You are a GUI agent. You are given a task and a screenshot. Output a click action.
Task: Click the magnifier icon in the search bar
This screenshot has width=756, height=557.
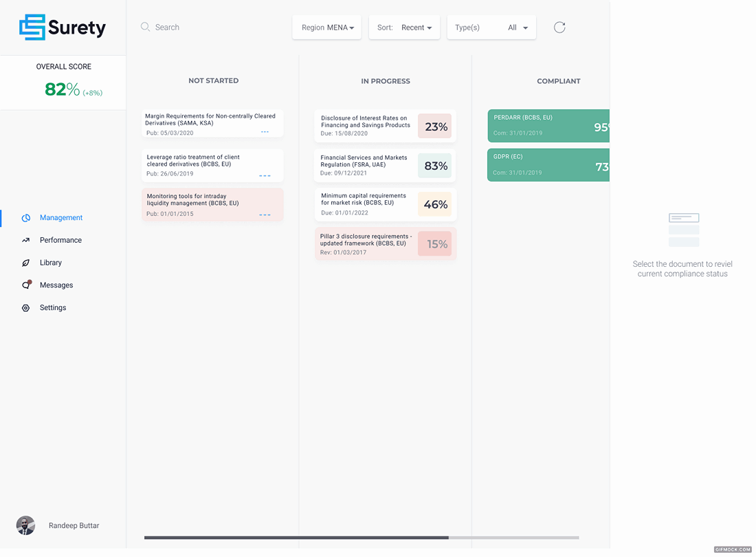(x=145, y=27)
